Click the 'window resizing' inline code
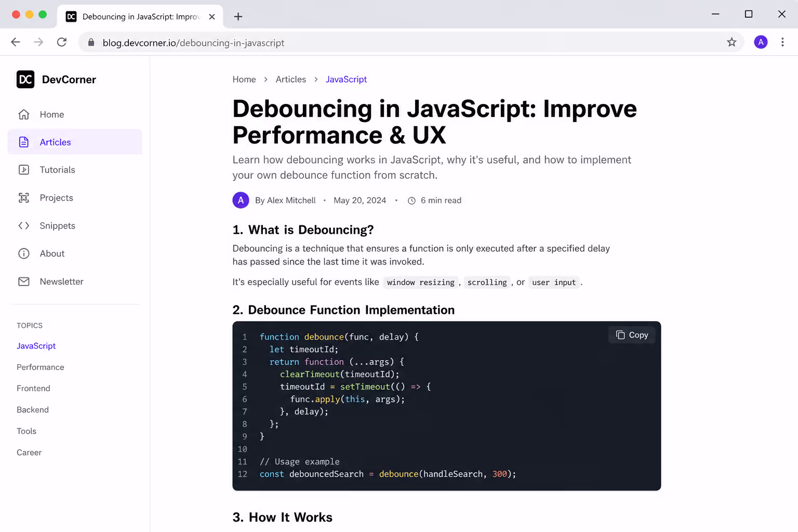798x532 pixels. click(x=421, y=282)
